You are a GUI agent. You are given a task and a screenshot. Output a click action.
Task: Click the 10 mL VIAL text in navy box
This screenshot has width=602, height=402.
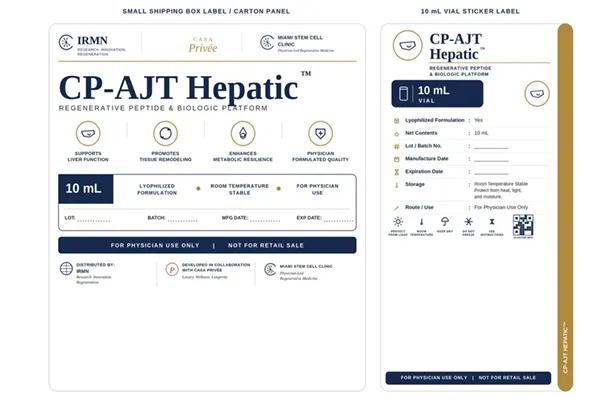433,94
